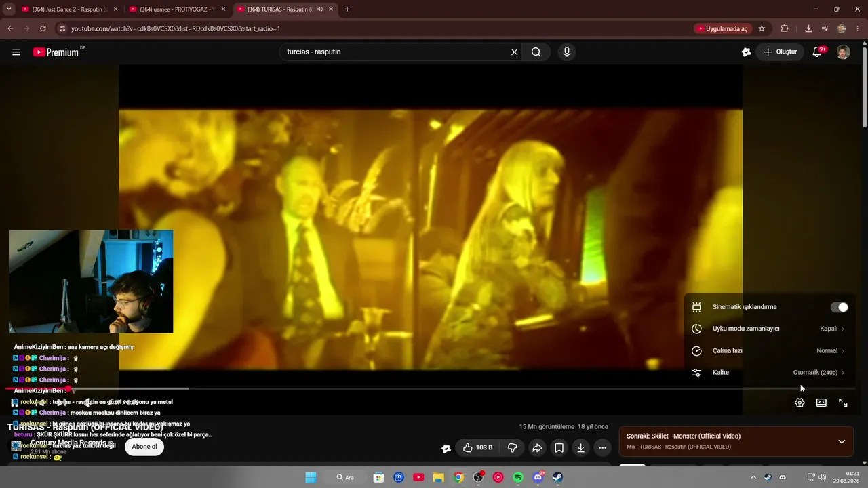Open Kalite quality submenu

768,372
